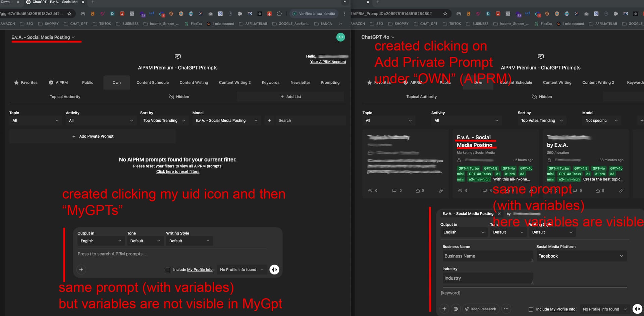644x316 pixels.
Task: Click the voice mode icon in left chat box
Action: [274, 269]
